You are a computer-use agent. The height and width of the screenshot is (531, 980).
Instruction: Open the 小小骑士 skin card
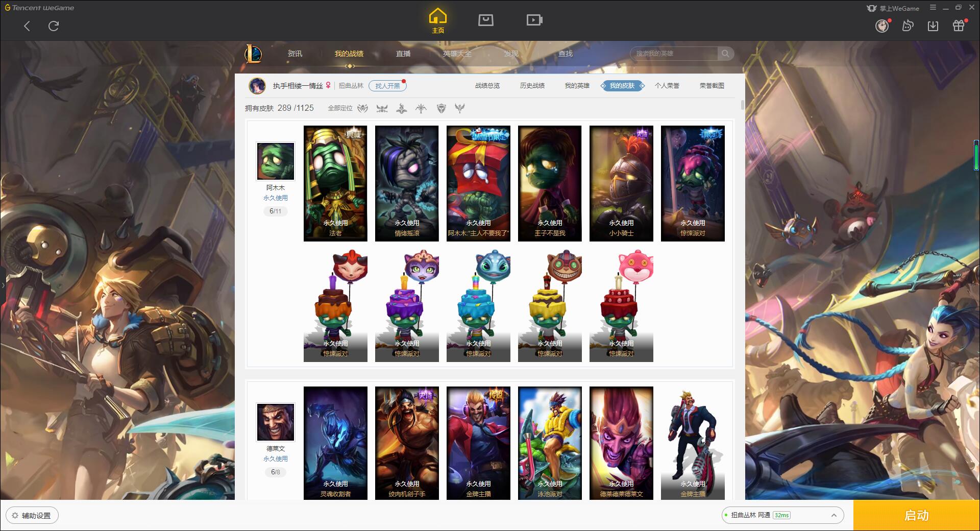point(621,183)
